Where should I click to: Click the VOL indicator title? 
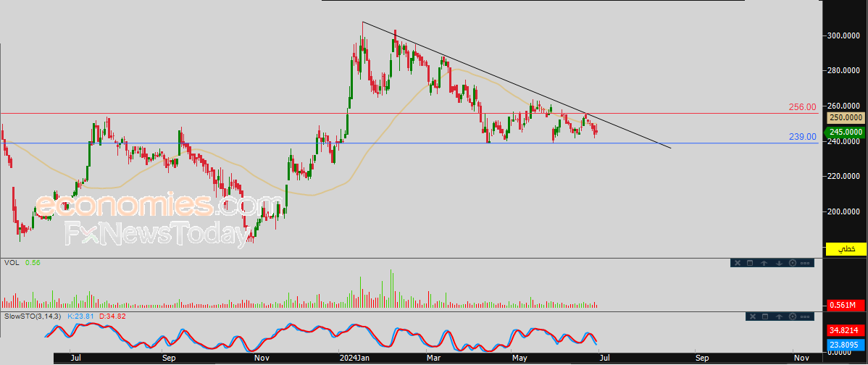coord(11,263)
